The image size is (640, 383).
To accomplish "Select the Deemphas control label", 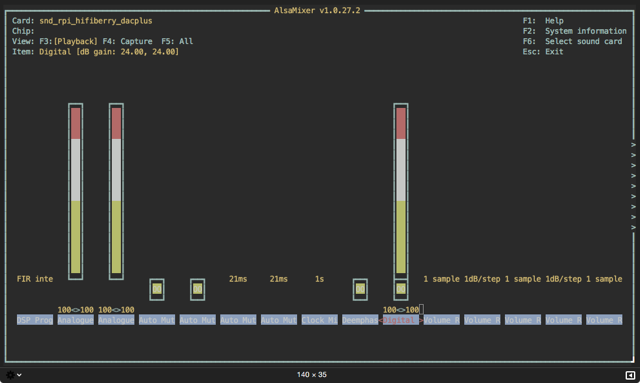I will pyautogui.click(x=360, y=320).
